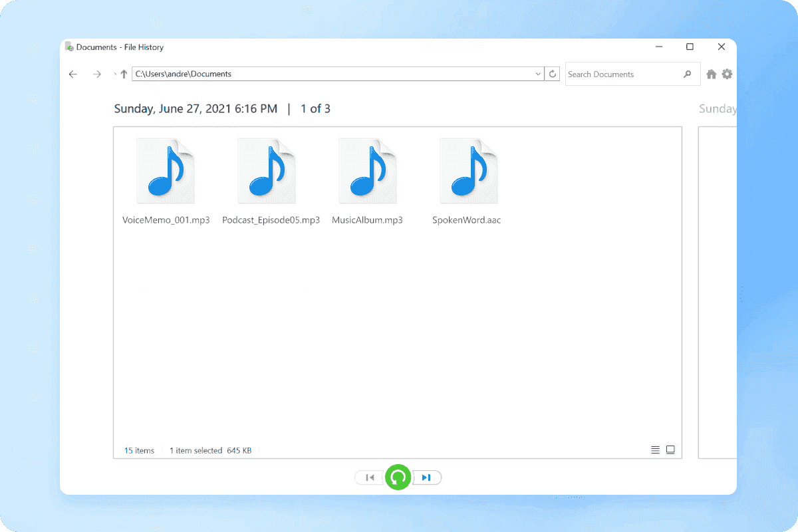Go up one folder level

[x=124, y=74]
